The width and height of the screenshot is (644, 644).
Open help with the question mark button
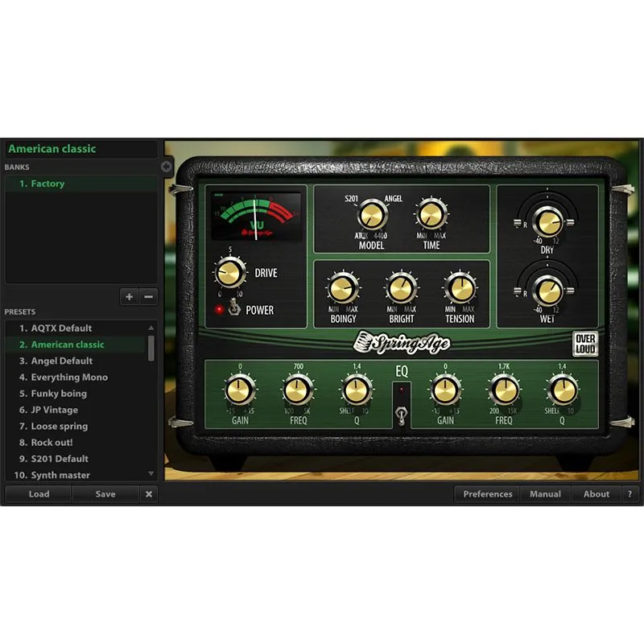tap(630, 494)
